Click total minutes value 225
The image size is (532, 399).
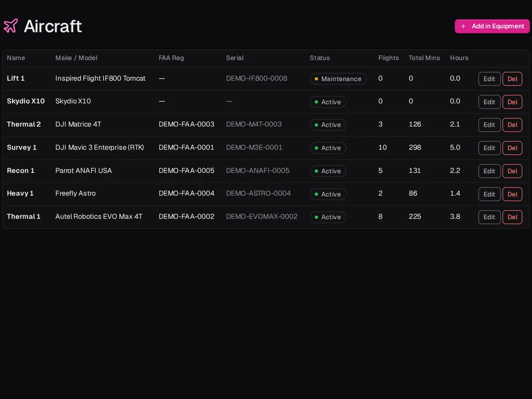click(x=415, y=217)
